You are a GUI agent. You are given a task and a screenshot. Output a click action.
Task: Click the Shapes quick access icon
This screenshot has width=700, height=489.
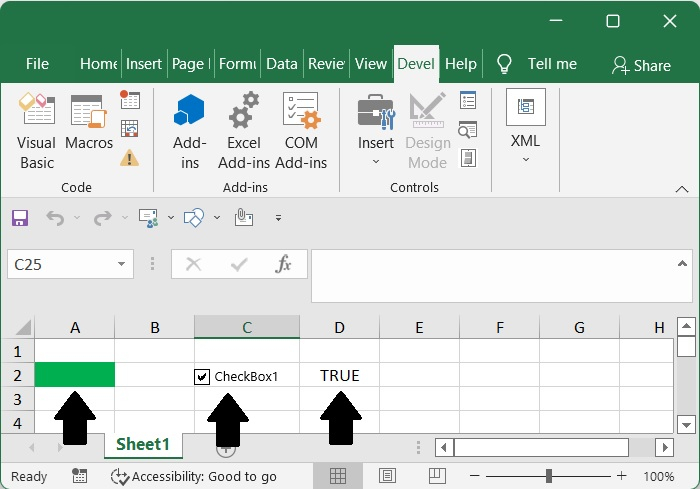point(194,218)
